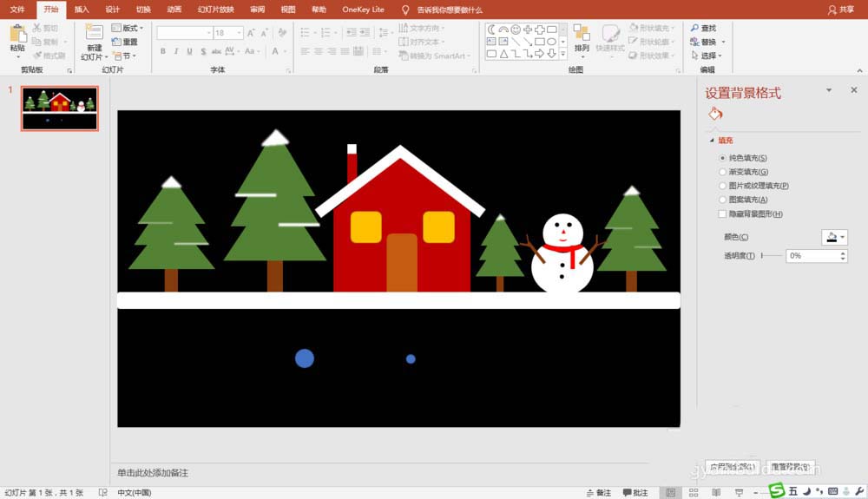
Task: Click the transparency slider track
Action: tap(772, 256)
